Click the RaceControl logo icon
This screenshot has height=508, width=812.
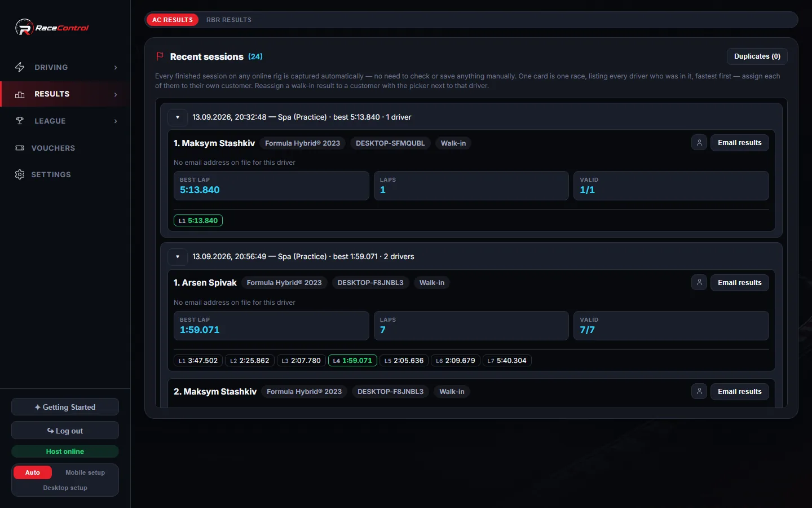pyautogui.click(x=24, y=27)
